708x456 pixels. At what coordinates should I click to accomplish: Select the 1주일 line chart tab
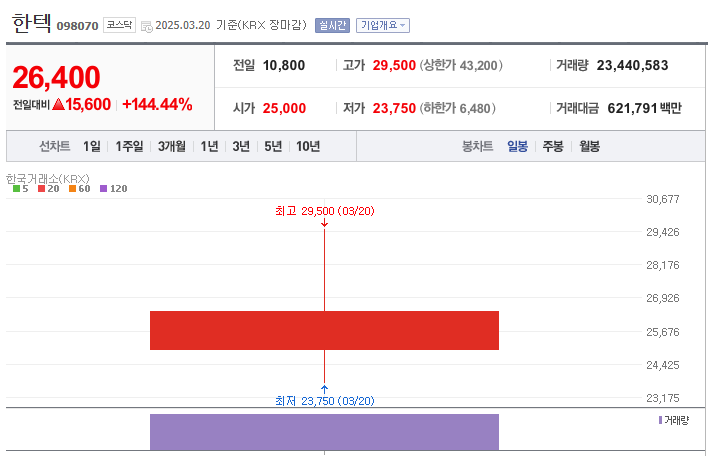point(129,146)
